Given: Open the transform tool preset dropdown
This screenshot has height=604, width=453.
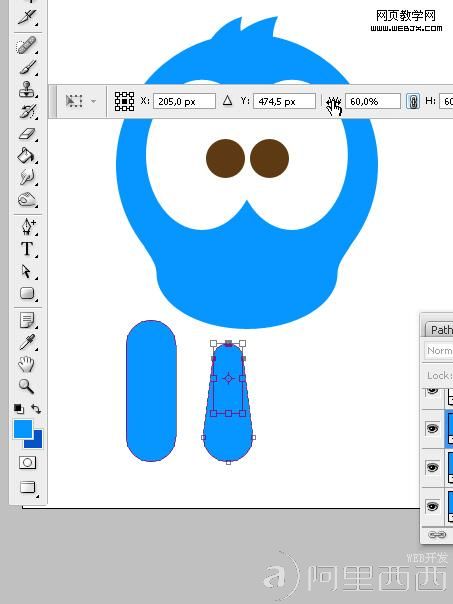Looking at the screenshot, I should pyautogui.click(x=81, y=101).
